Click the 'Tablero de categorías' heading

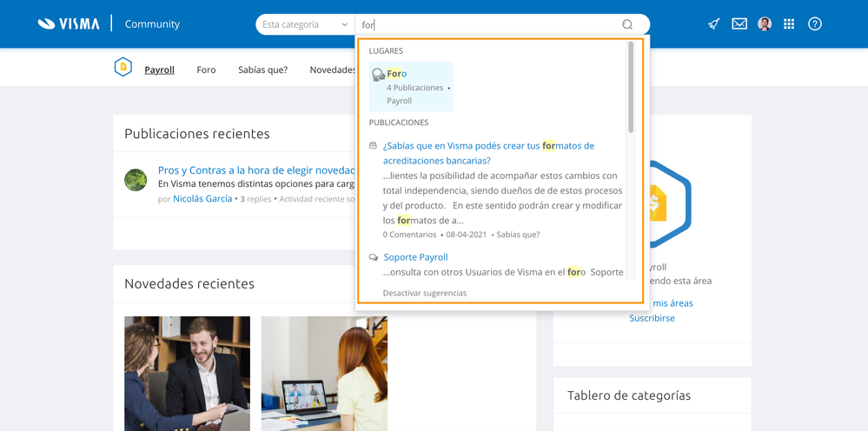pyautogui.click(x=629, y=395)
